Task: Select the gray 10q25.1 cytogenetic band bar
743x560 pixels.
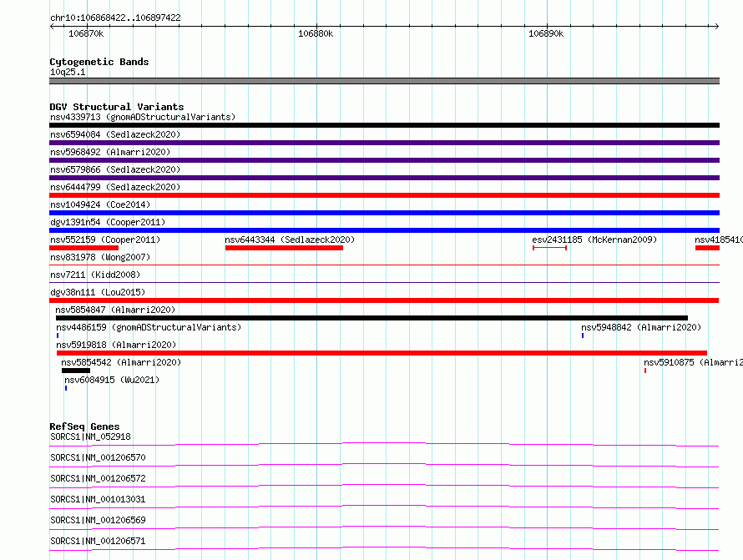Action: pyautogui.click(x=384, y=81)
